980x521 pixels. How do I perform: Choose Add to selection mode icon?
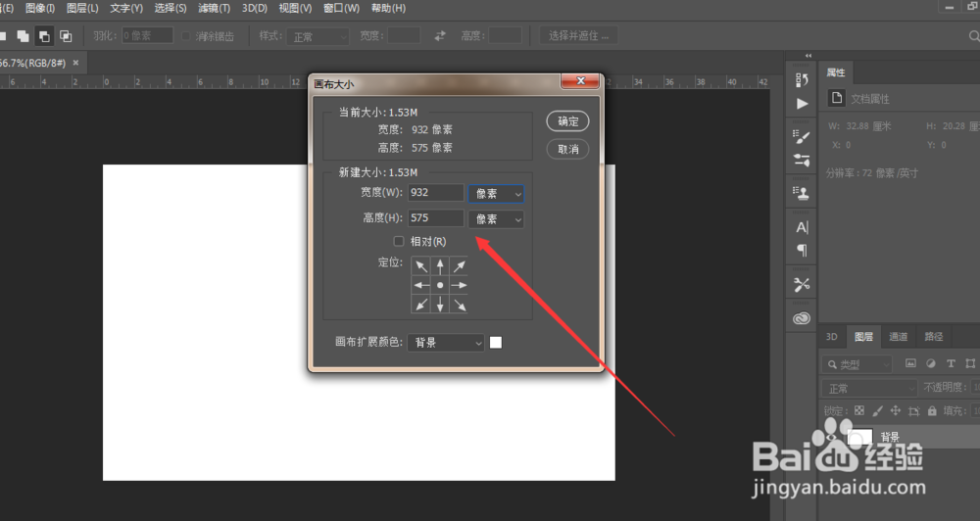[x=24, y=36]
